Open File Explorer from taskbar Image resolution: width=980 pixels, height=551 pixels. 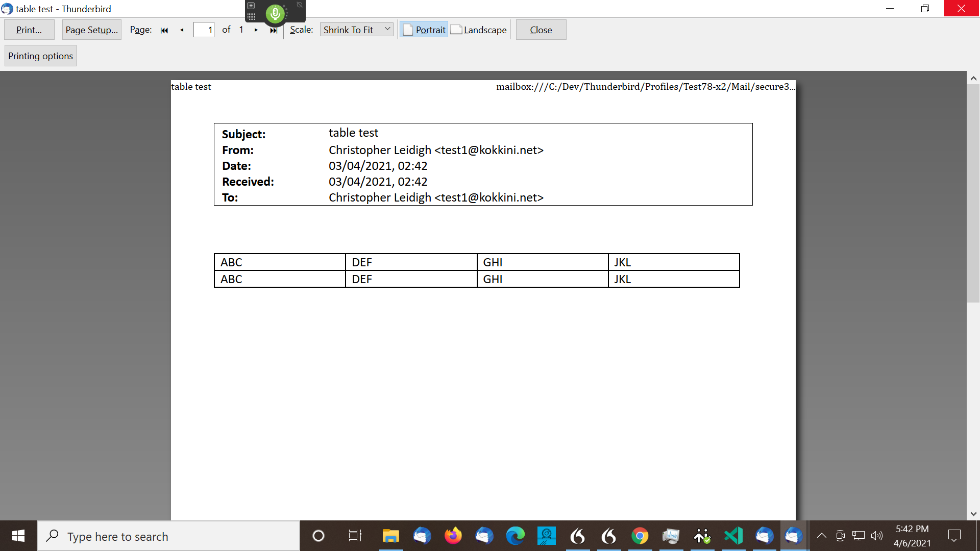click(x=390, y=536)
